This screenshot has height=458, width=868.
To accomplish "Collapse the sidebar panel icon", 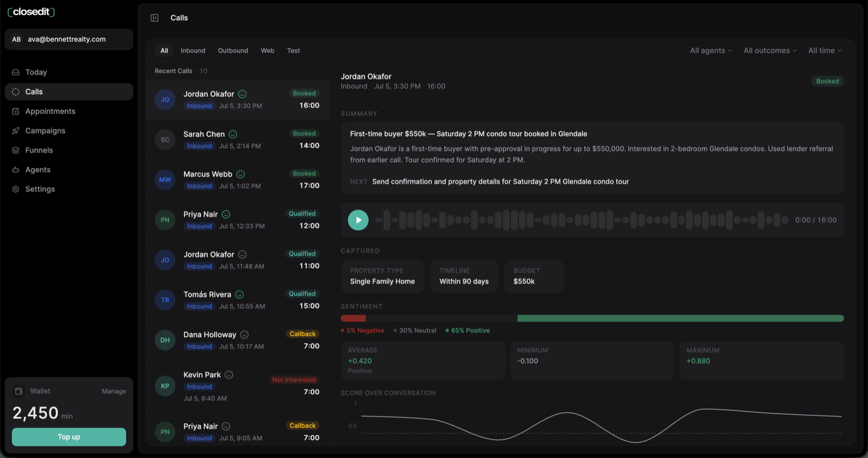I will click(x=155, y=18).
